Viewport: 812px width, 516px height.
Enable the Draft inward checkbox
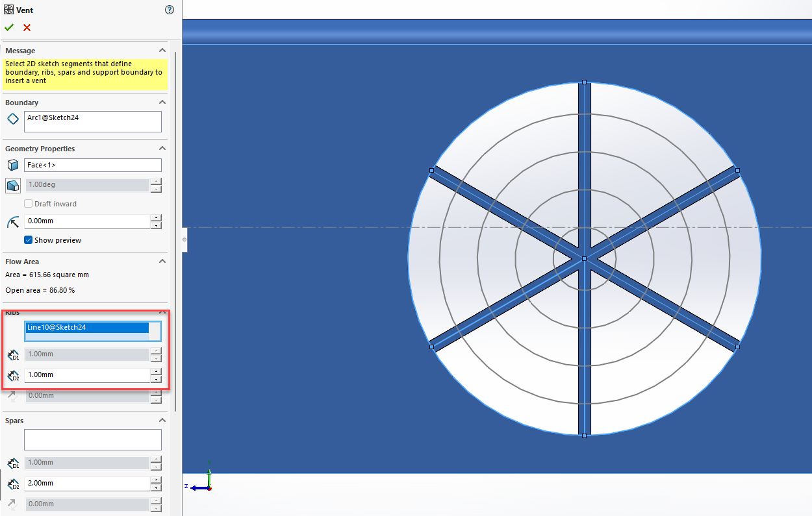[x=28, y=203]
